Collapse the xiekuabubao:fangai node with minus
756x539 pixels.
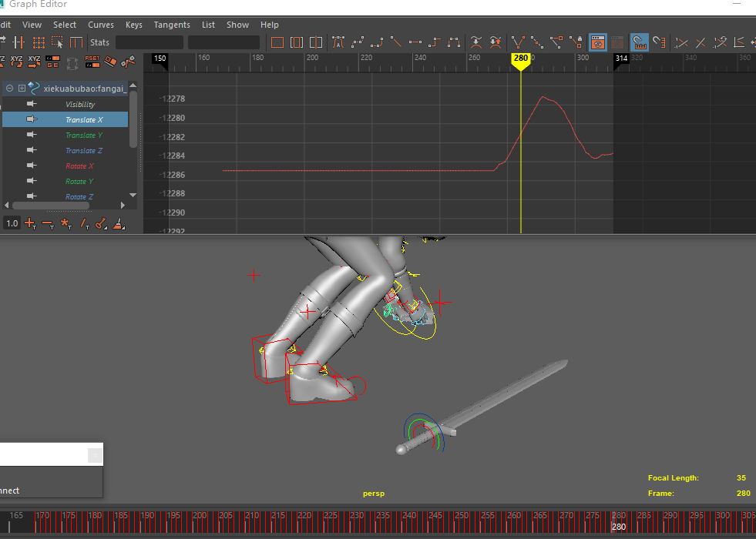click(x=10, y=89)
